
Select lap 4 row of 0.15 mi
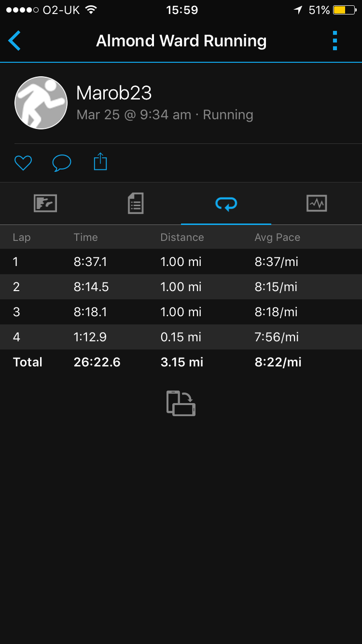click(x=181, y=337)
